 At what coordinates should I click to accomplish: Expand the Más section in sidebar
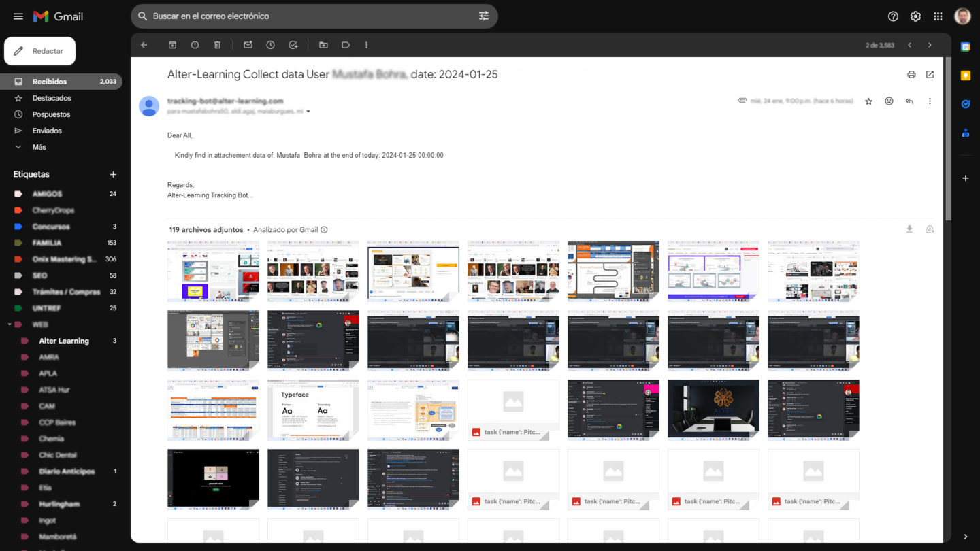pyautogui.click(x=39, y=147)
